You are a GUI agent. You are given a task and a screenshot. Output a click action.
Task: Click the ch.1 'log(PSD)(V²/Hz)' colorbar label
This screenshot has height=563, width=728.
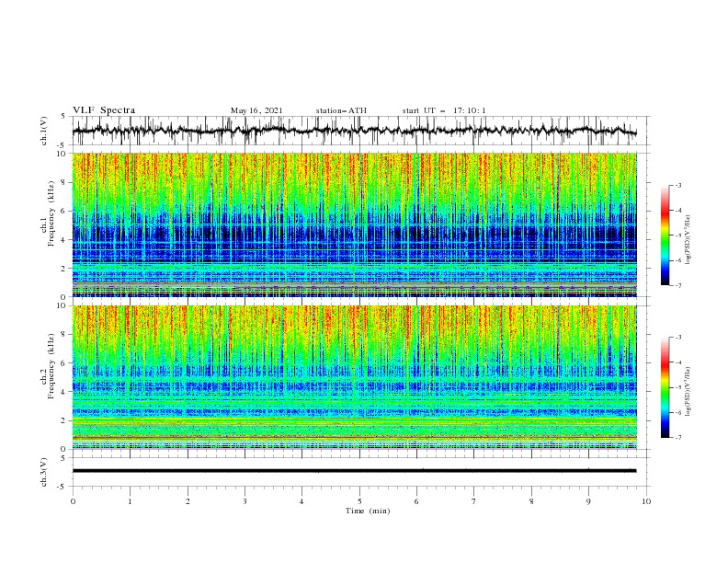click(688, 239)
